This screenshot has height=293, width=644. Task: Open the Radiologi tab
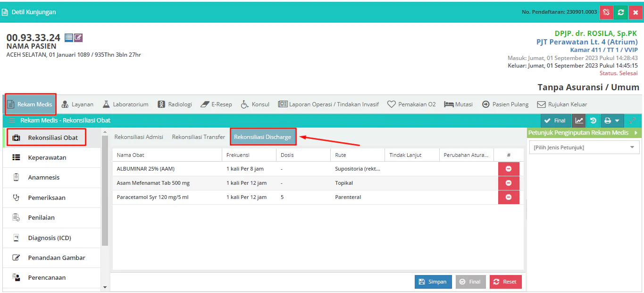(175, 104)
